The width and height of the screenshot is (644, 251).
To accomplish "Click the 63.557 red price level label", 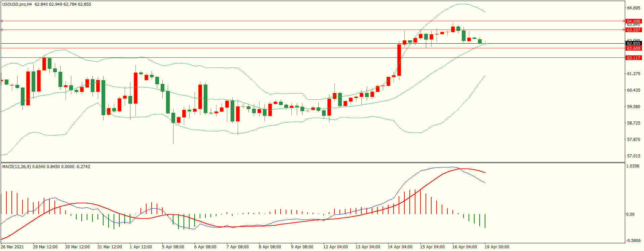I will point(634,30).
